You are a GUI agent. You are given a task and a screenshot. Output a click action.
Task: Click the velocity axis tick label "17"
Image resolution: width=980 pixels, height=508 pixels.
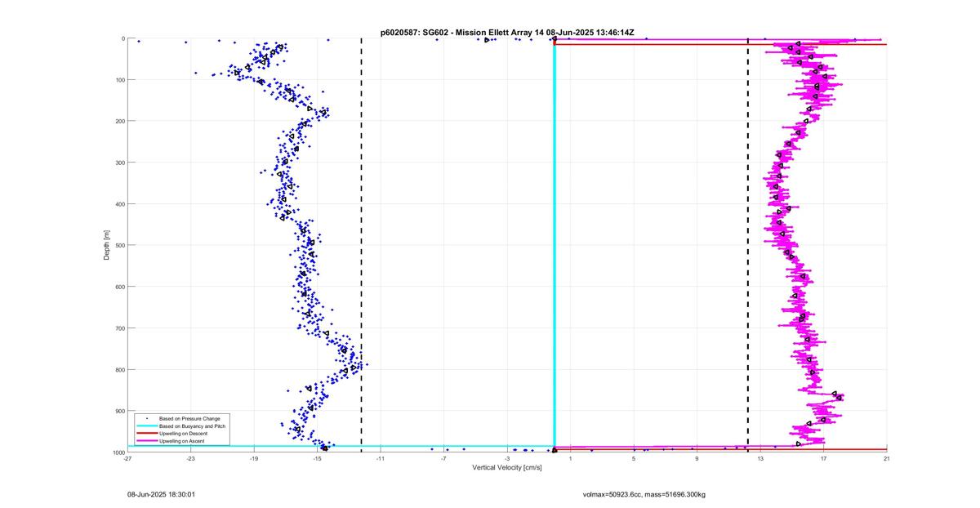823,459
